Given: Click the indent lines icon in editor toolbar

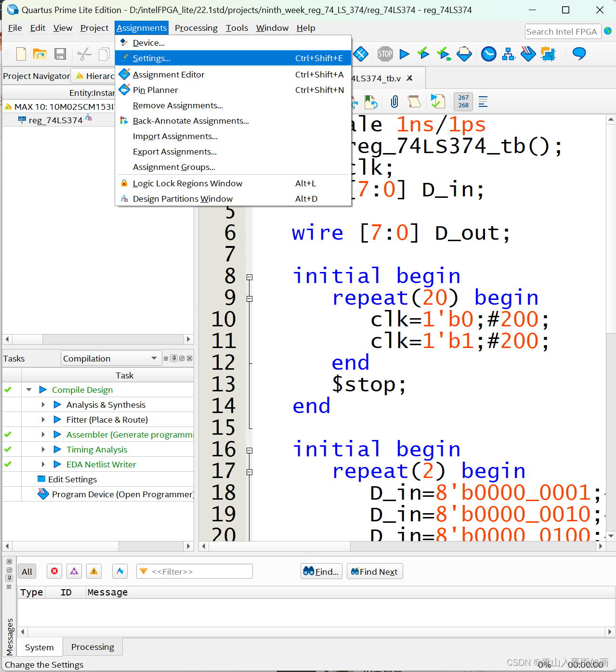Looking at the screenshot, I should click(483, 102).
